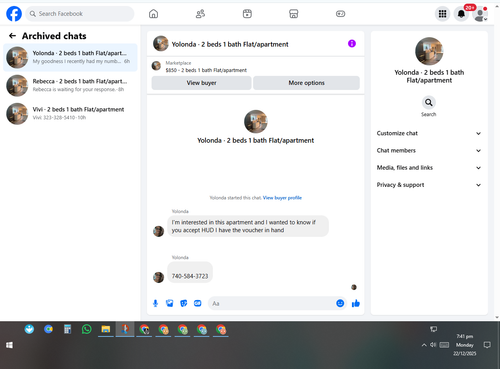Click the seen receipt avatar below the messages
Image resolution: width=500 pixels, height=369 pixels.
point(354,287)
